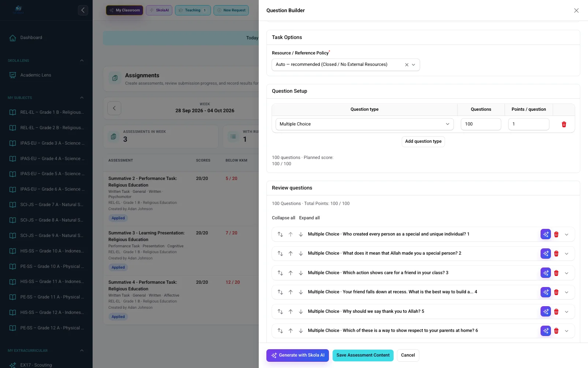Select PE-SS Grade 10 A subject

46,266
